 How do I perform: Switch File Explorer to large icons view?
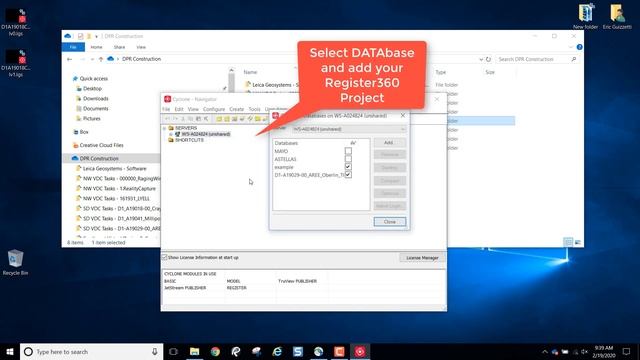(x=578, y=242)
